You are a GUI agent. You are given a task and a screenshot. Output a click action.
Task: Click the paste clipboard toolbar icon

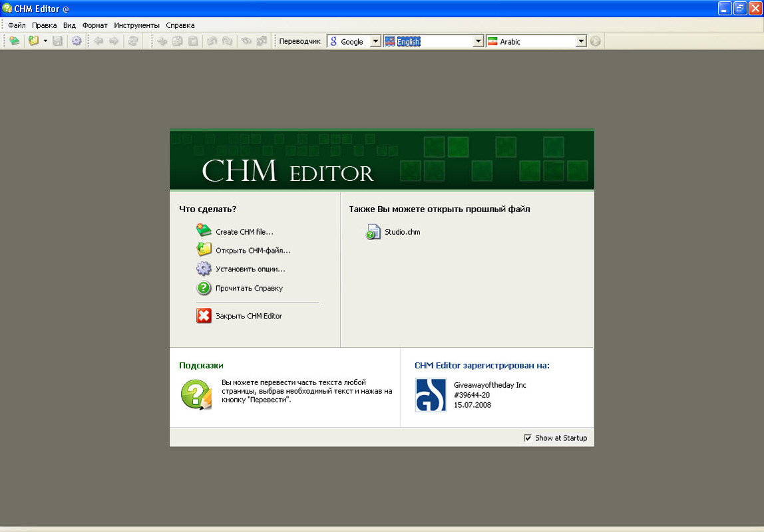(194, 41)
